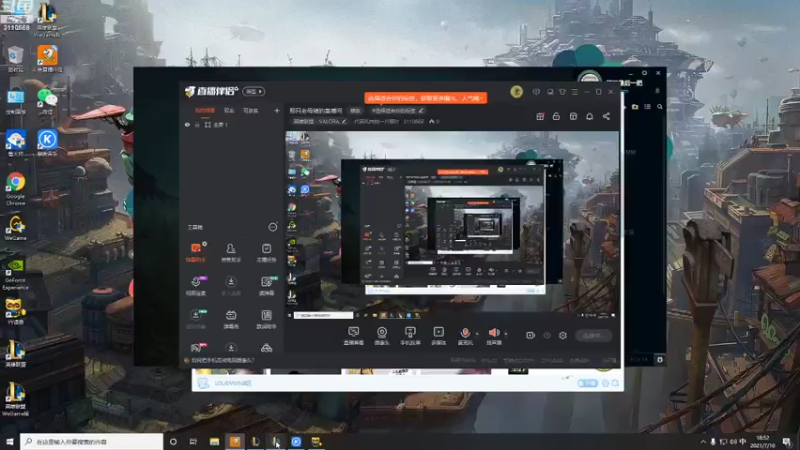This screenshot has width=800, height=450.
Task: Mute the speaker
Action: point(494,335)
